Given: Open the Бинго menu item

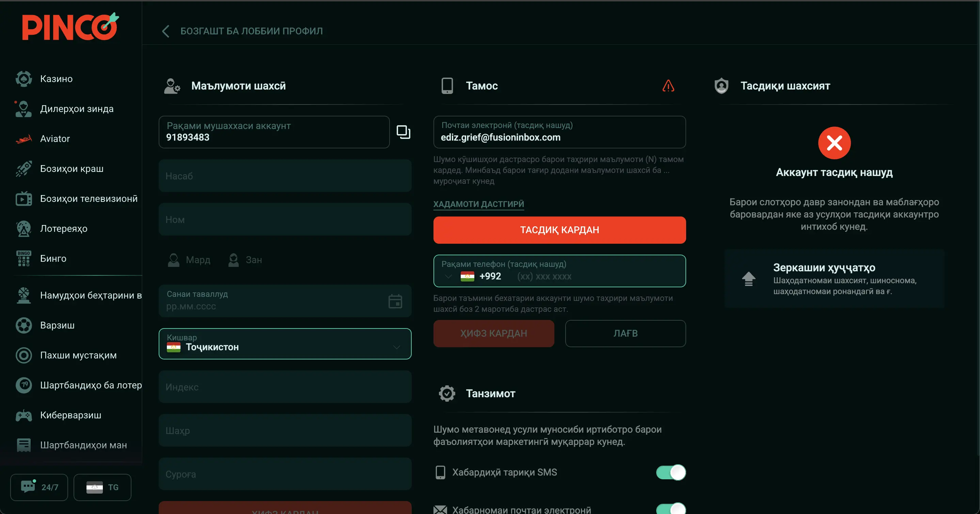Looking at the screenshot, I should [53, 258].
